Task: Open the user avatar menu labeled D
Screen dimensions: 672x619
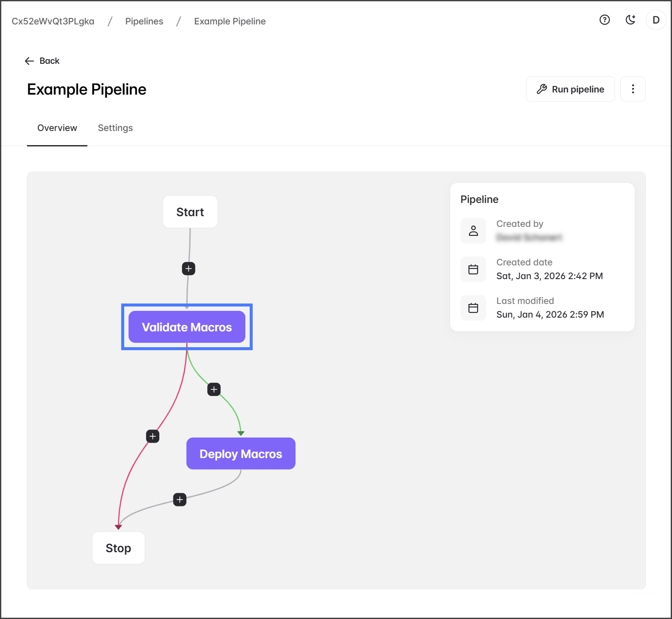Action: pos(655,20)
